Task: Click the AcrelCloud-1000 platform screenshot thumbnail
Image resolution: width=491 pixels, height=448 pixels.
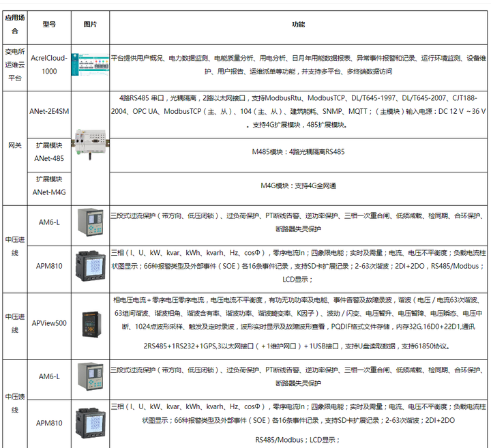Action: (x=90, y=65)
